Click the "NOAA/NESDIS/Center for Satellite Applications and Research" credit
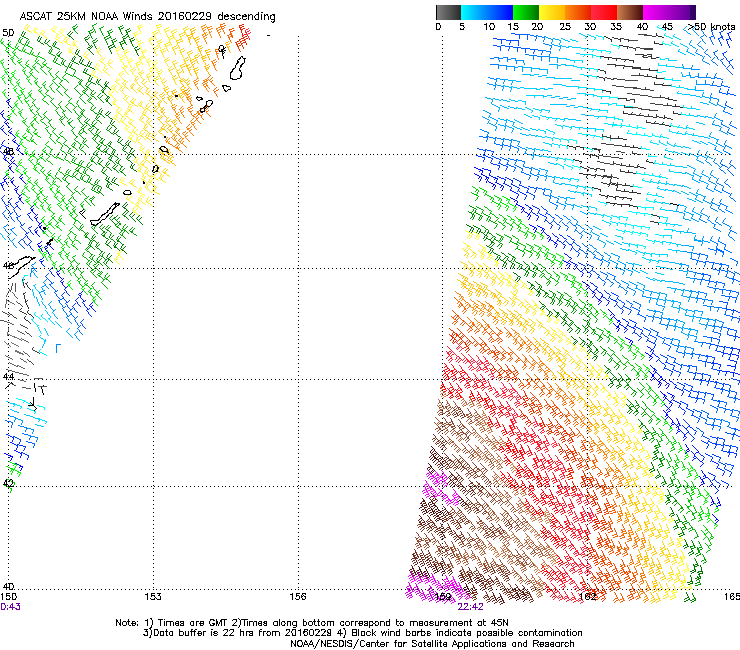The width and height of the screenshot is (740, 650). coord(432,644)
